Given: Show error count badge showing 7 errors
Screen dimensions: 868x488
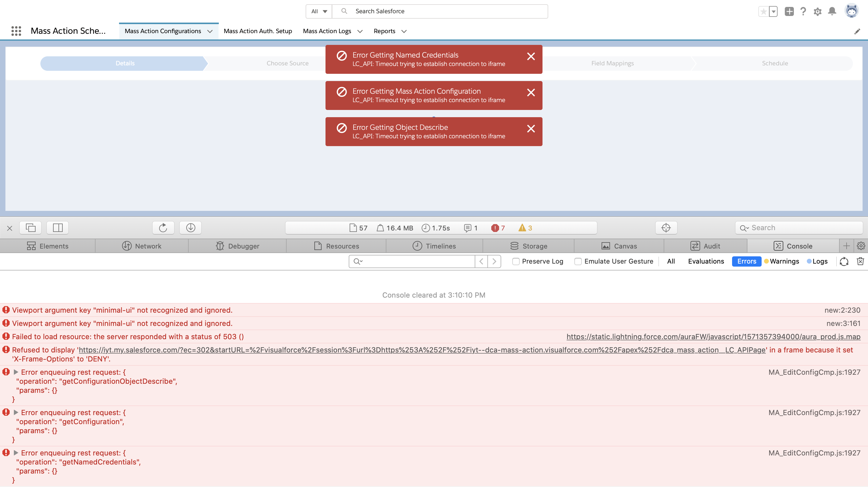Looking at the screenshot, I should [x=498, y=228].
